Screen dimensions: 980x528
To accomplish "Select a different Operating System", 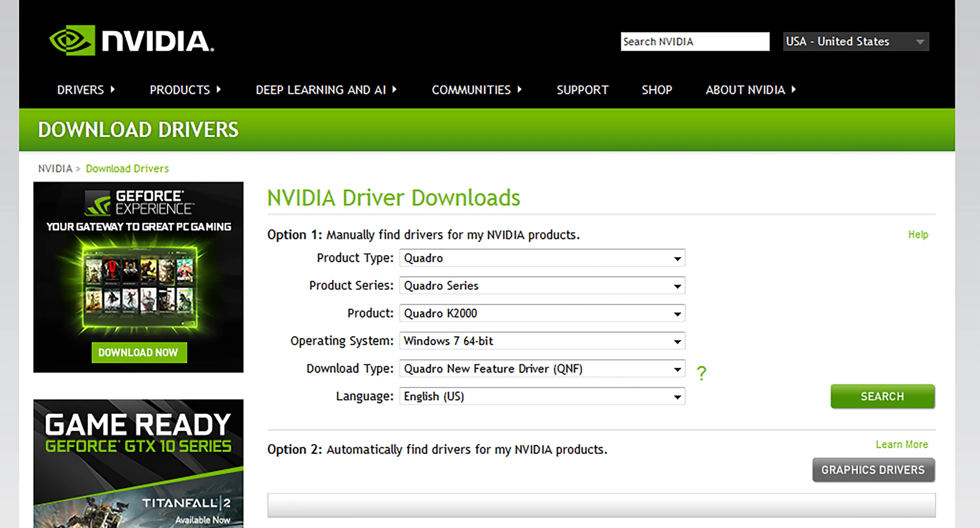I will click(x=542, y=341).
